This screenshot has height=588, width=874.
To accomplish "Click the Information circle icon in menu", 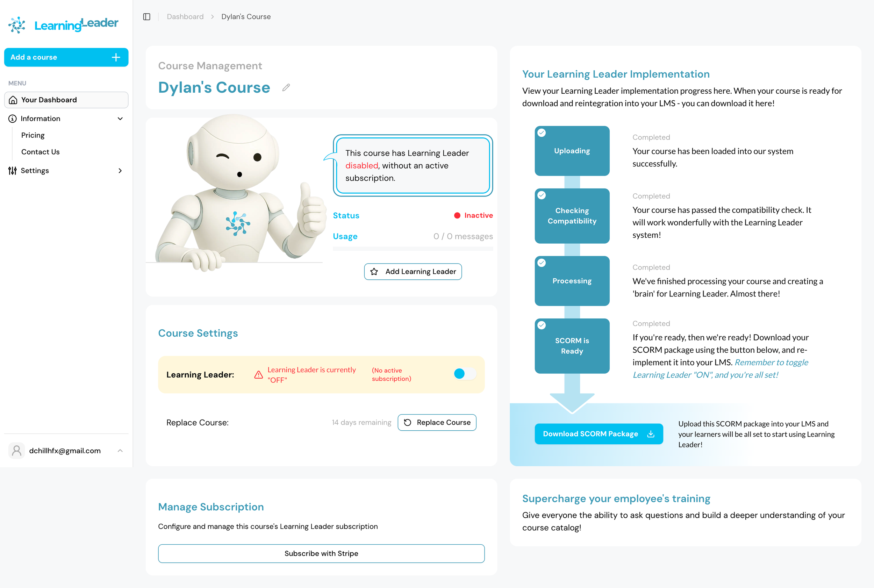I will 12,119.
